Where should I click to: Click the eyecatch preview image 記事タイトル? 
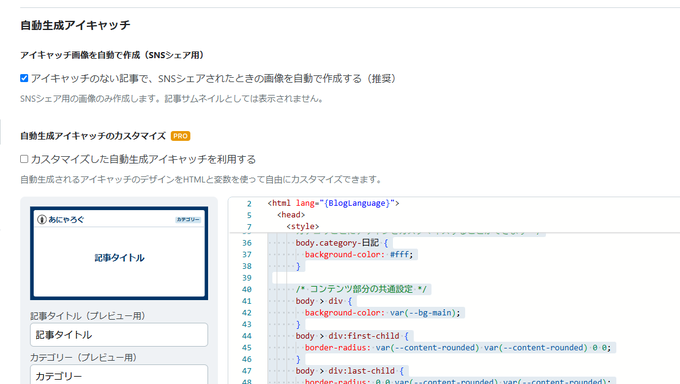click(x=119, y=253)
